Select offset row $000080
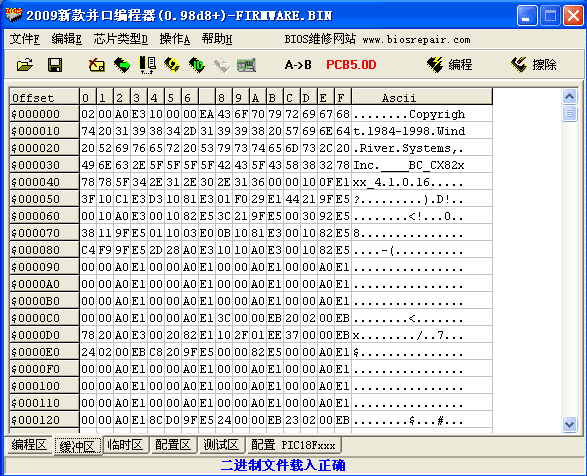587x476 pixels. [44, 250]
